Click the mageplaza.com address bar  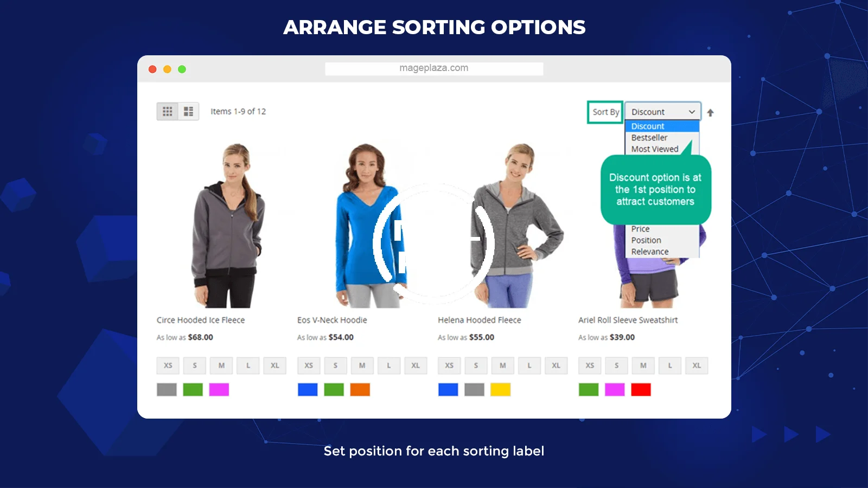(x=434, y=68)
